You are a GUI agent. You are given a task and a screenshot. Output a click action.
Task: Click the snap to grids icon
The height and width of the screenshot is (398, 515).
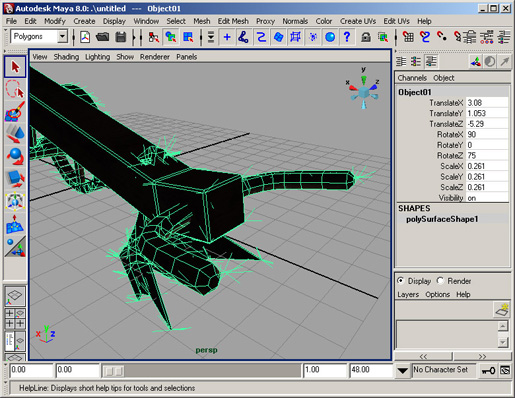tap(408, 37)
